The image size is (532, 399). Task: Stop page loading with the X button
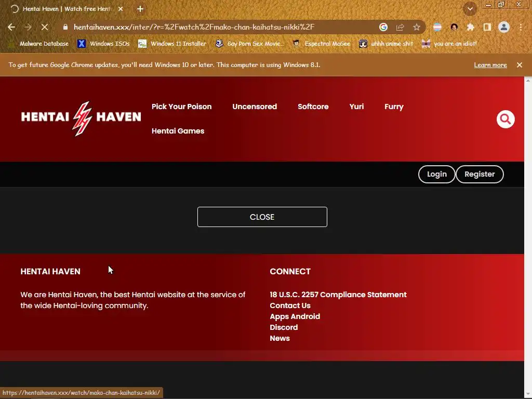(45, 27)
